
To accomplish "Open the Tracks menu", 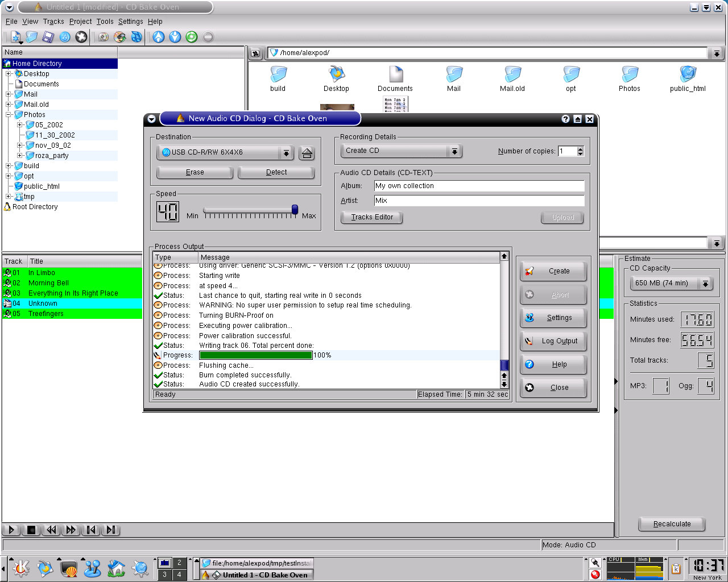I will 53,22.
